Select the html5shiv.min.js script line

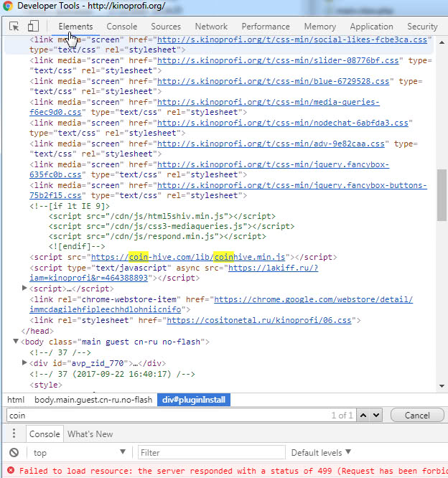point(162,216)
